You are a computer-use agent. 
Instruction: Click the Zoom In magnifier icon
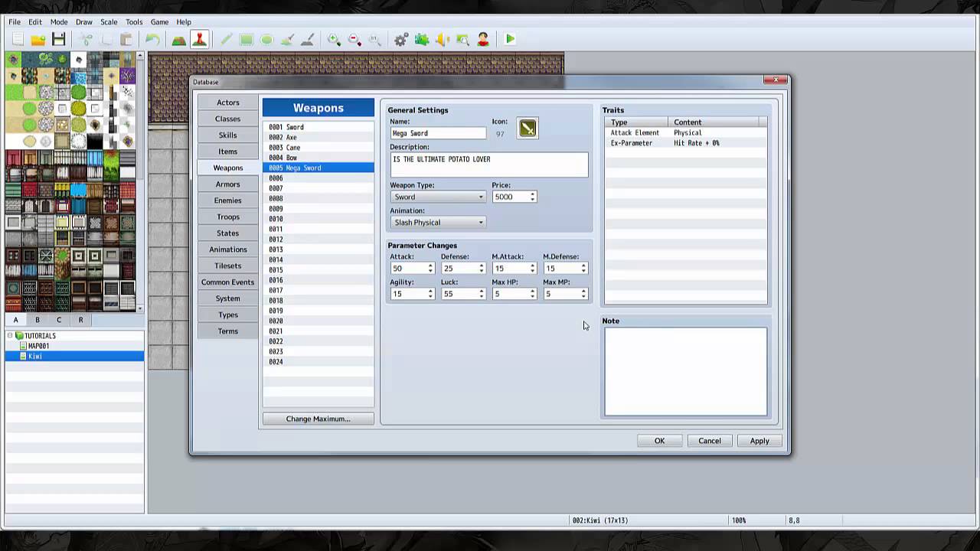(x=334, y=39)
